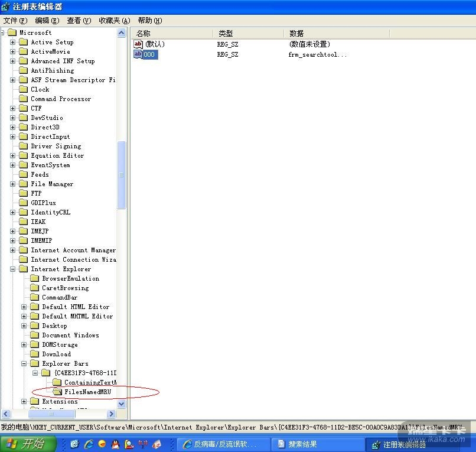
Task: Select the IEAK folder icon
Action: (x=24, y=222)
